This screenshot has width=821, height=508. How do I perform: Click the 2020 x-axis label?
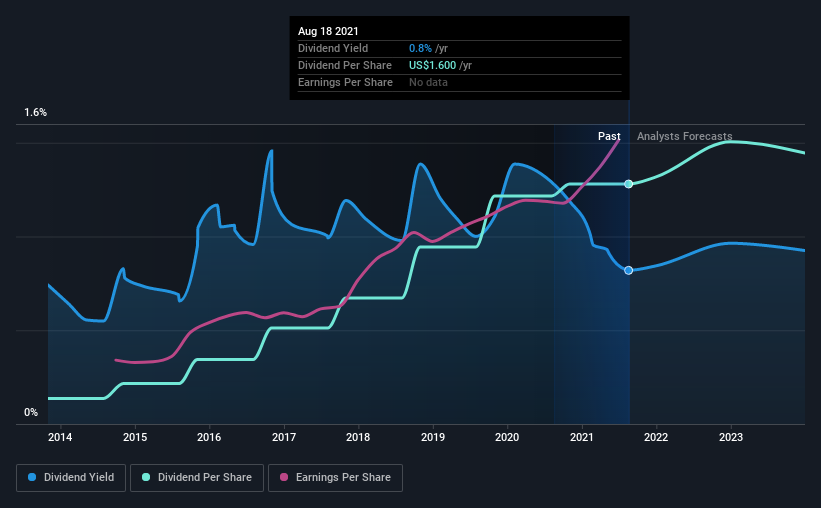click(x=507, y=437)
